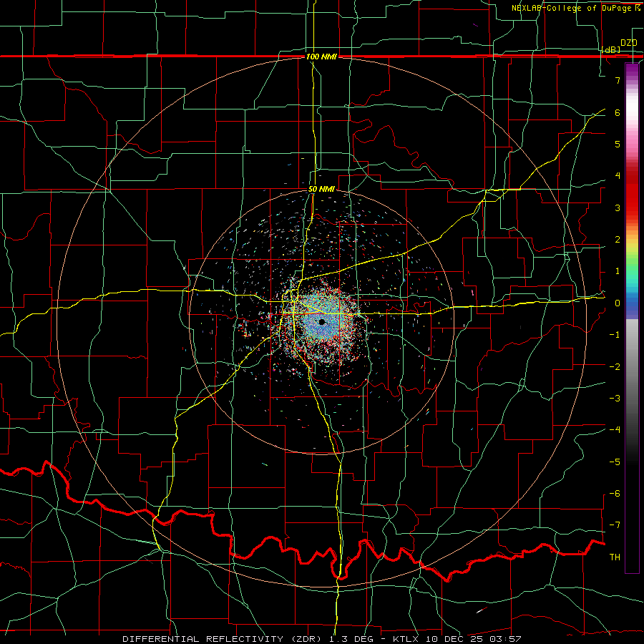Viewport: 644px width, 644px height.
Task: Click the ZDR color scale bar
Action: click(x=632, y=318)
